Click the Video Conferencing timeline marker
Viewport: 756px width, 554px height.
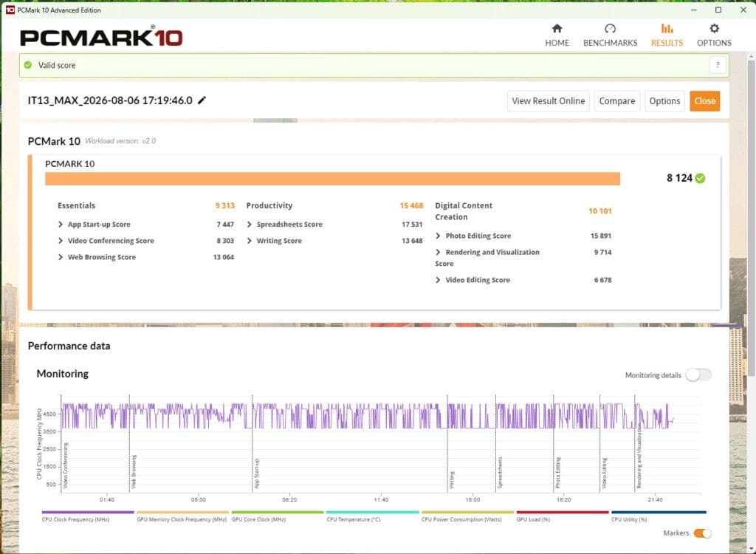click(66, 465)
